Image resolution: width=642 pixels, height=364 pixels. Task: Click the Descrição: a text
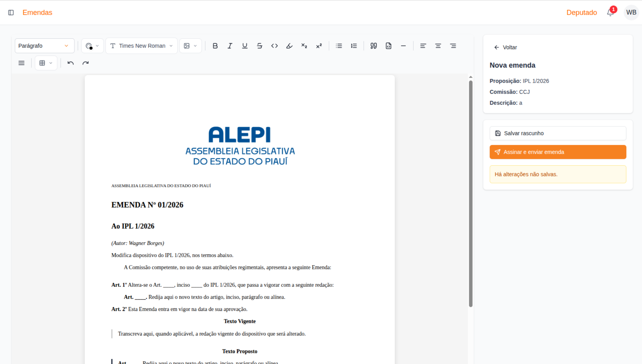(506, 103)
